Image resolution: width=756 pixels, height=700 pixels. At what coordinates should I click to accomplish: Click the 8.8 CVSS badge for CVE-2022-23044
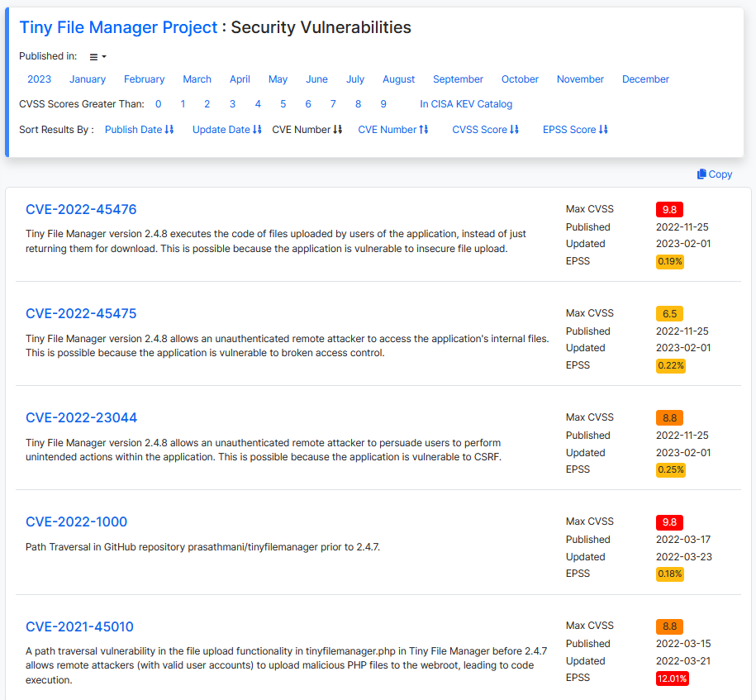point(669,418)
